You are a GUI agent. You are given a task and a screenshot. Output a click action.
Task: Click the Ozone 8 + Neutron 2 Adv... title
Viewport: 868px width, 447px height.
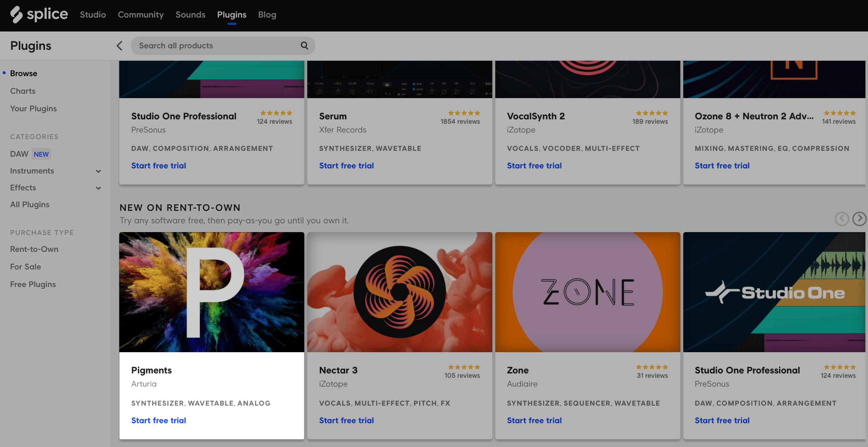click(754, 116)
